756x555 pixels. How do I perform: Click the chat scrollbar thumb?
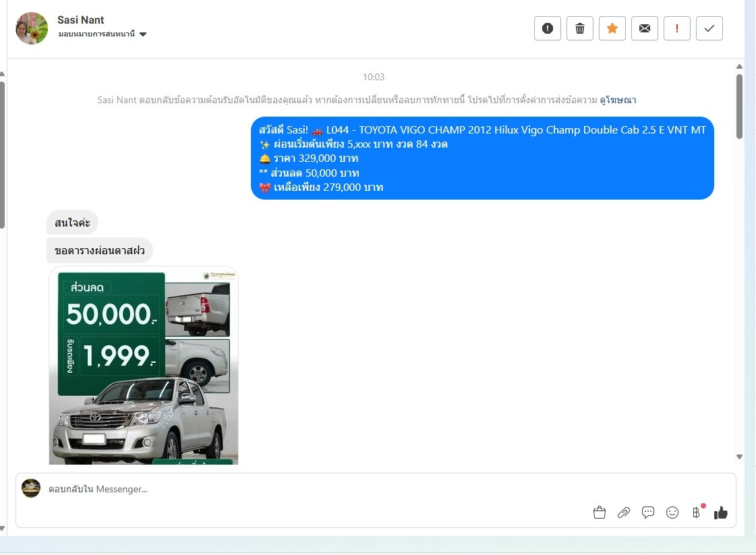pos(739,107)
